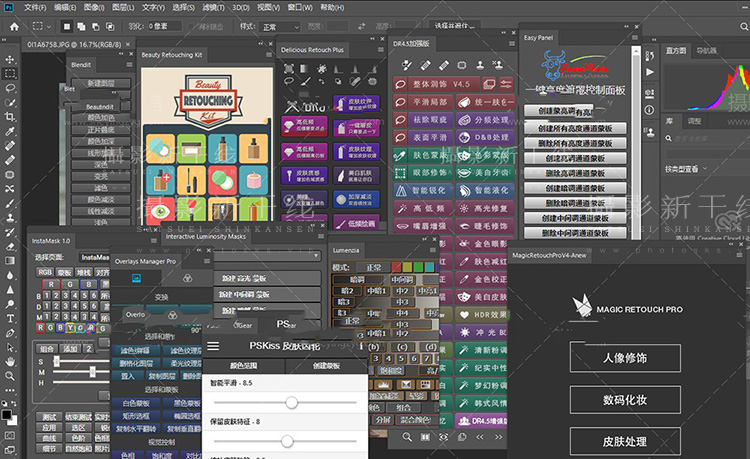The height and width of the screenshot is (459, 750).
Task: Click the stamp icon in DR4.5 panel top row
Action: point(480,65)
